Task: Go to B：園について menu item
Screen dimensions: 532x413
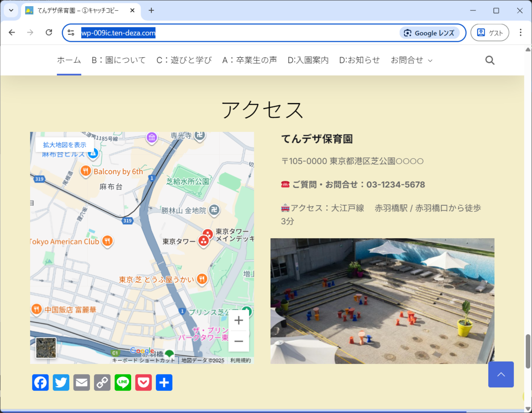Action: (x=119, y=60)
